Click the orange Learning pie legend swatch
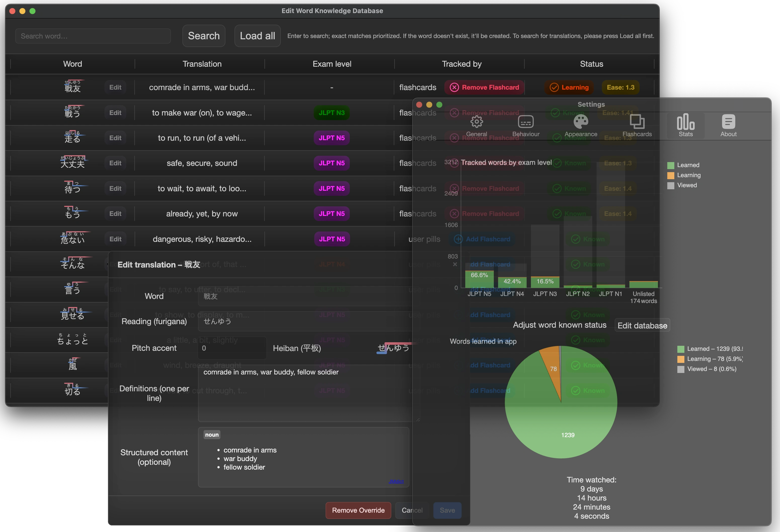The height and width of the screenshot is (532, 780). 681,359
